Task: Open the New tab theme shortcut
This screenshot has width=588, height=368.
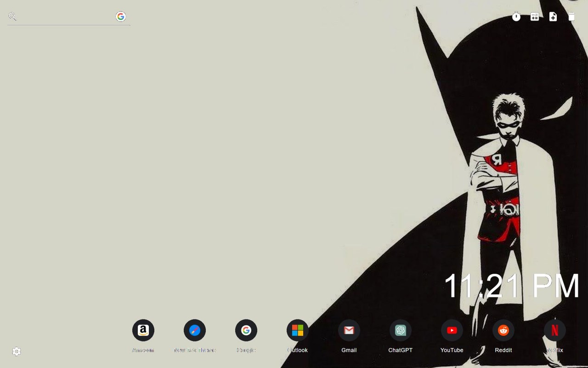Action: (195, 330)
